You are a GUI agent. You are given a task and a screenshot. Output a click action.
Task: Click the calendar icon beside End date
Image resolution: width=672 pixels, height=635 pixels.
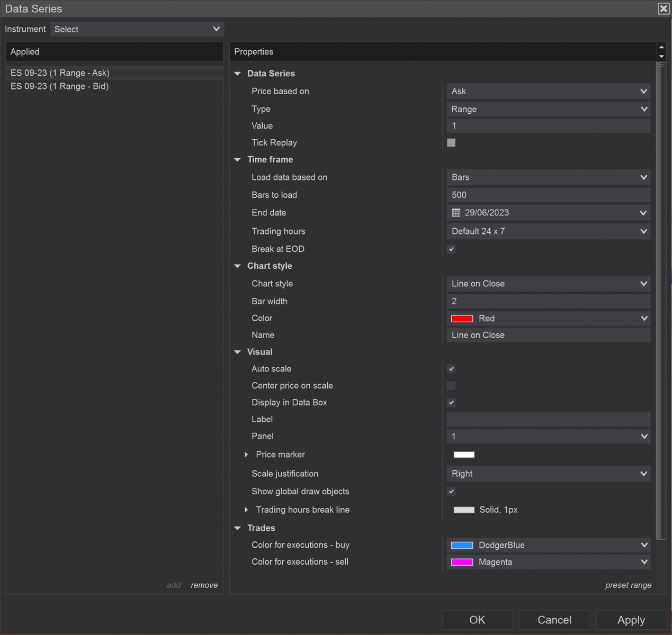pyautogui.click(x=456, y=213)
